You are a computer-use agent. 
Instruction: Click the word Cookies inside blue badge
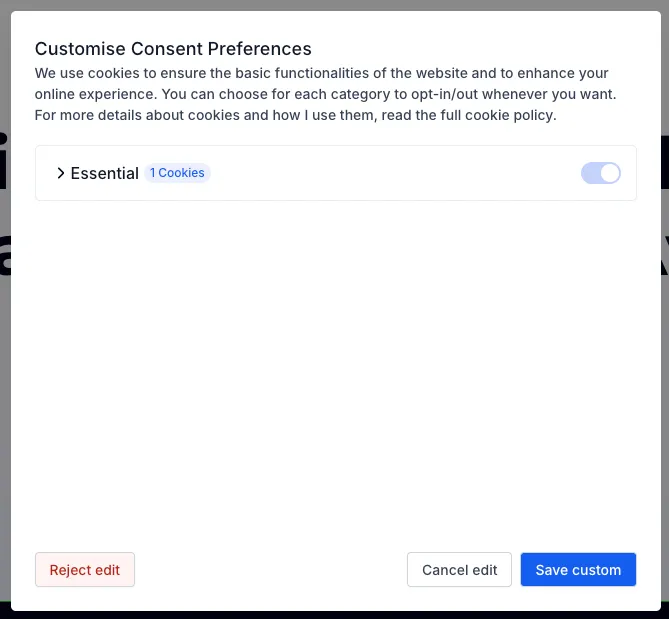click(181, 173)
